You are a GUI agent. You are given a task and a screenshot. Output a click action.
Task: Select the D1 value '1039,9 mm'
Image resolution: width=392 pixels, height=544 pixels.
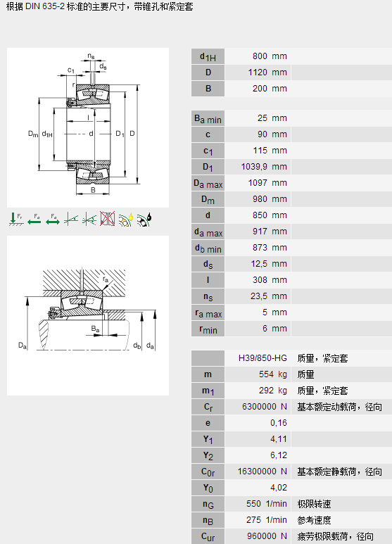coord(264,167)
